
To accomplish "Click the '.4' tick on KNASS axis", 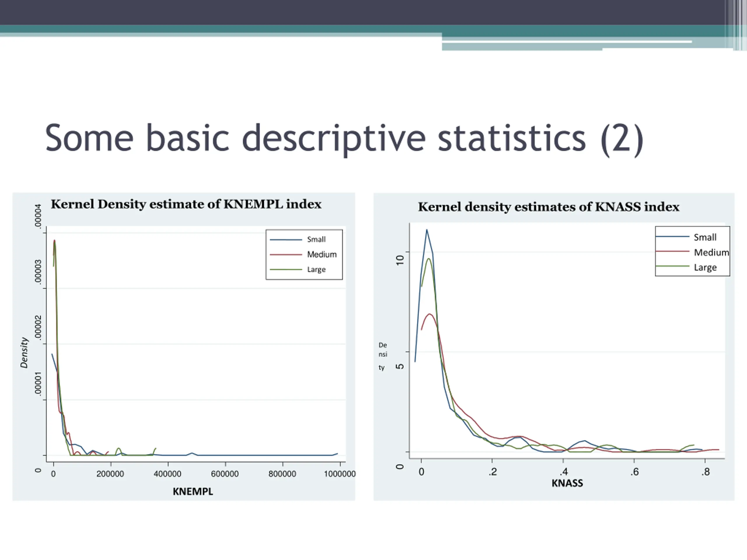I will point(564,472).
